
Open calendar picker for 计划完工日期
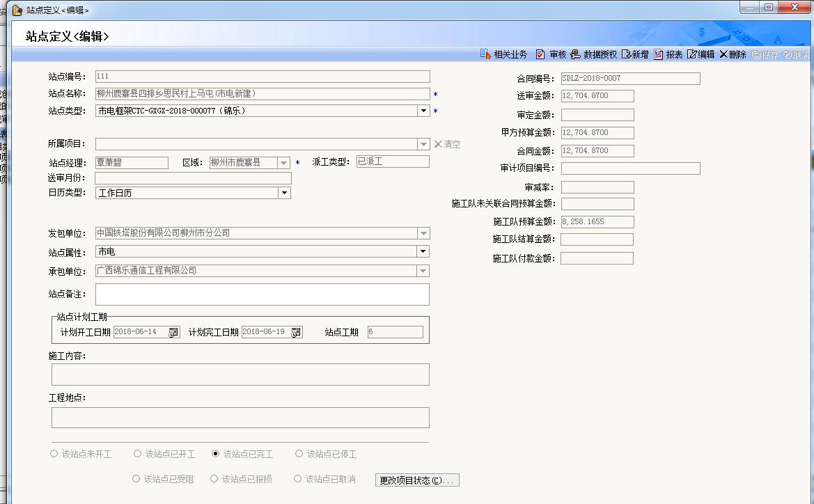tap(297, 332)
